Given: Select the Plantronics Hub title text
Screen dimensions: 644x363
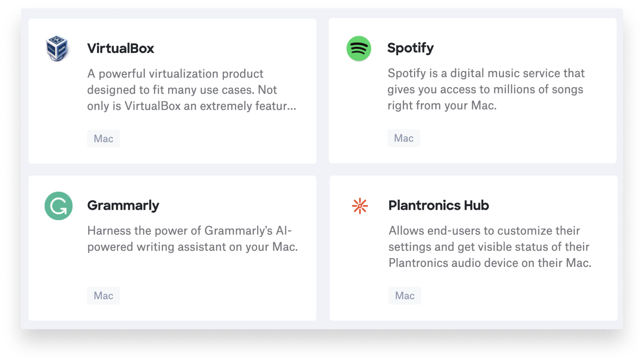Looking at the screenshot, I should (438, 205).
